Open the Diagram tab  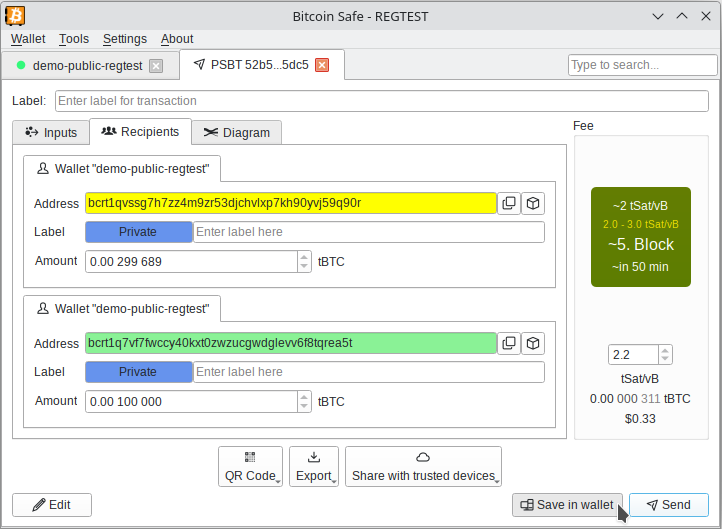[237, 133]
